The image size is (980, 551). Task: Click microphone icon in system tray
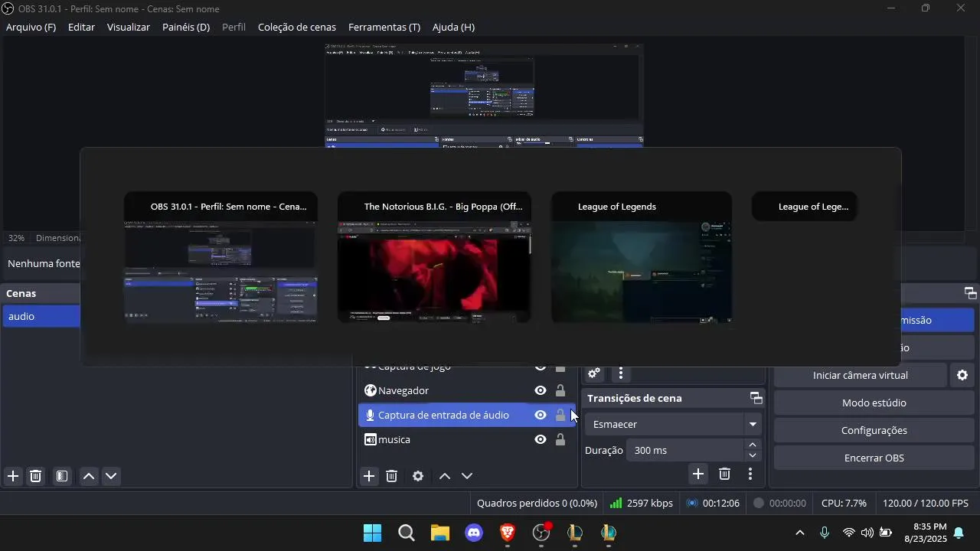[x=825, y=533]
